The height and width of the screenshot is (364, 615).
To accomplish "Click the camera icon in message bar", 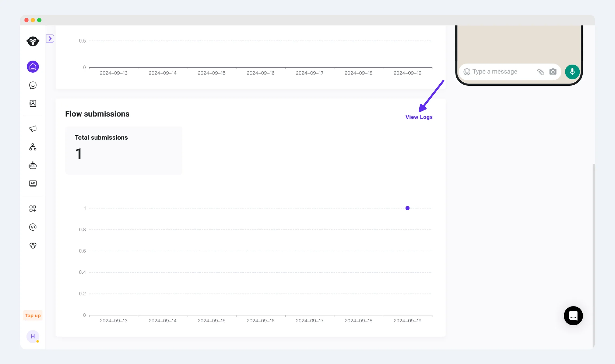I will [x=553, y=72].
